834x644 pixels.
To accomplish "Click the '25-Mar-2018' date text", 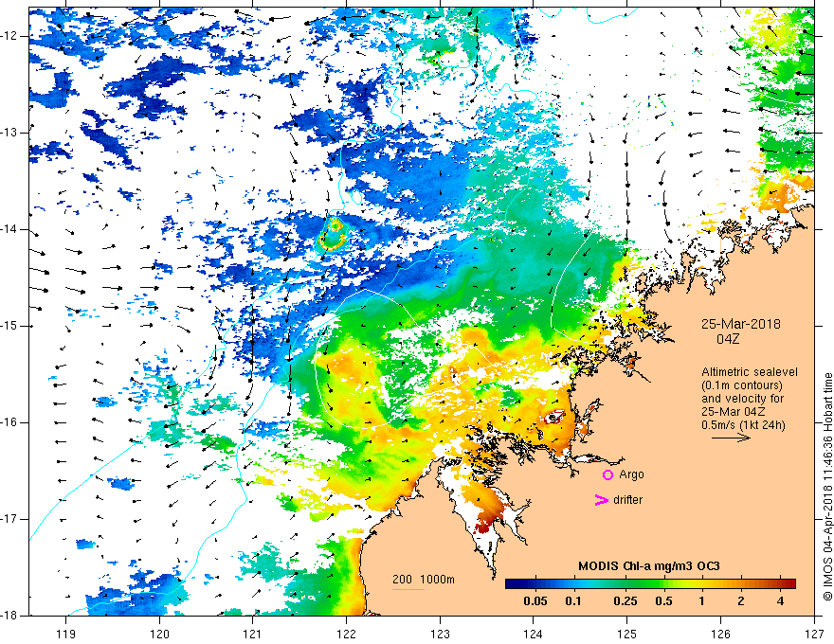I will click(x=741, y=324).
